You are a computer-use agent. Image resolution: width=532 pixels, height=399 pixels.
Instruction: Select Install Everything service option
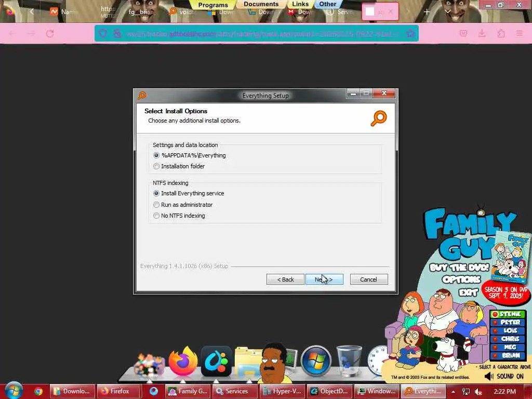click(x=156, y=193)
